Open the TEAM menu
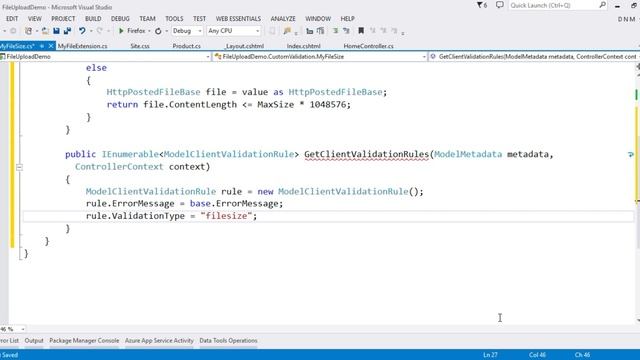Image resolution: width=640 pixels, height=360 pixels. 147,19
